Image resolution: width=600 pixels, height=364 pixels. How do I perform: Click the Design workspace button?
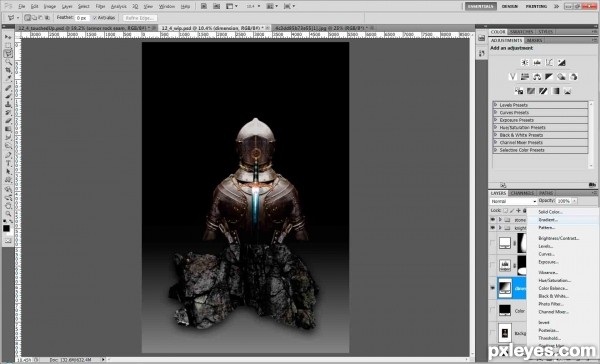(510, 7)
